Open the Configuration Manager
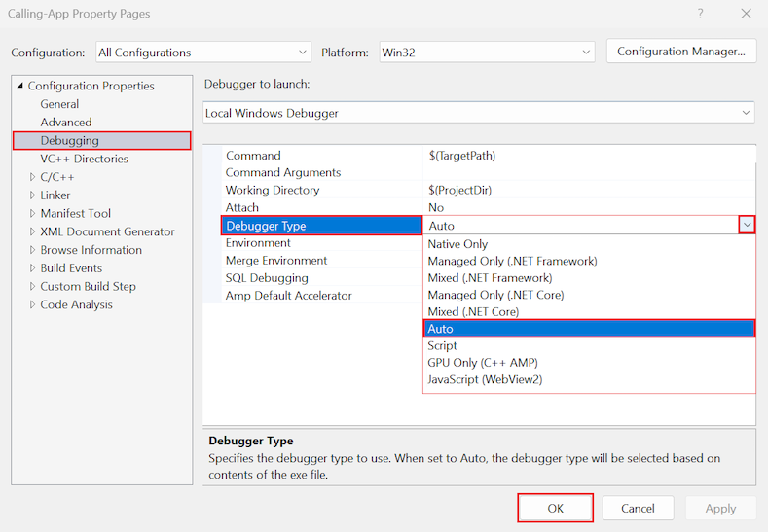Image resolution: width=768 pixels, height=532 pixels. coord(680,52)
